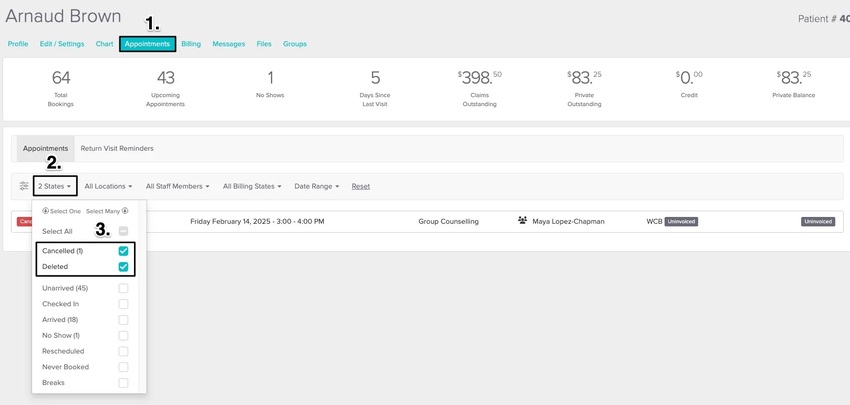Switch to Return Visit Reminders sub-tab
This screenshot has height=405, width=850.
(117, 149)
